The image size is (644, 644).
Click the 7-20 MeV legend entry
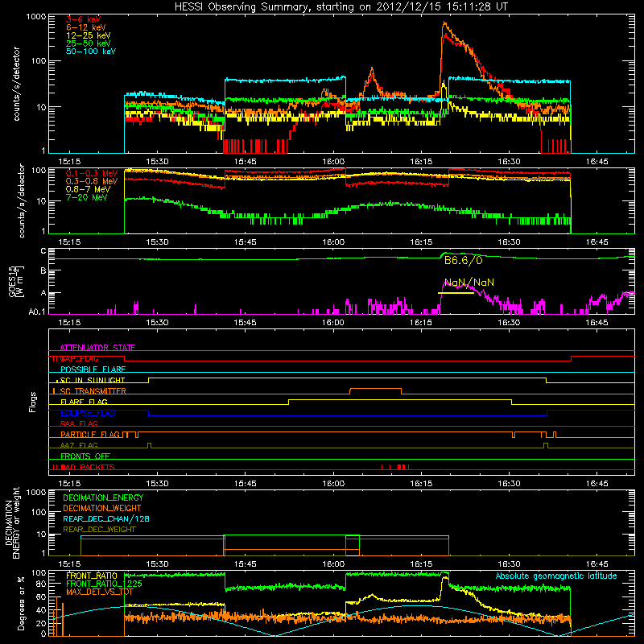87,197
